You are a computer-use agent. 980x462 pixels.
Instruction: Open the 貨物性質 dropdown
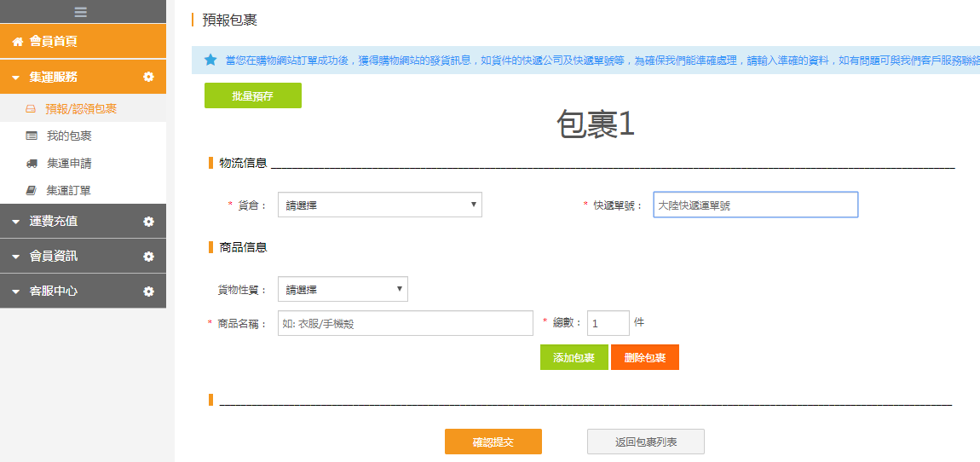click(x=343, y=289)
